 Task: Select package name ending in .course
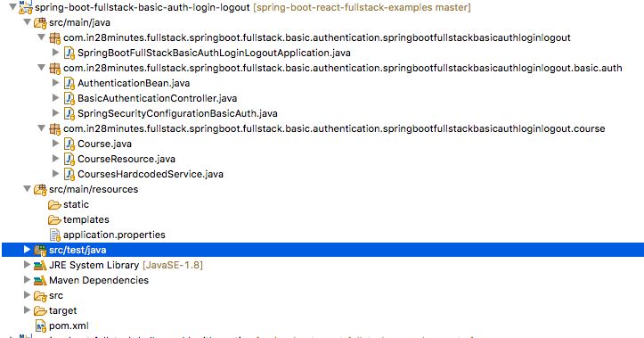(x=334, y=128)
